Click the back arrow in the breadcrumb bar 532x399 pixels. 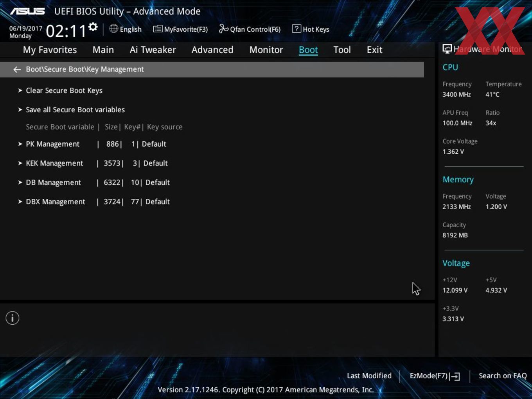pyautogui.click(x=17, y=69)
